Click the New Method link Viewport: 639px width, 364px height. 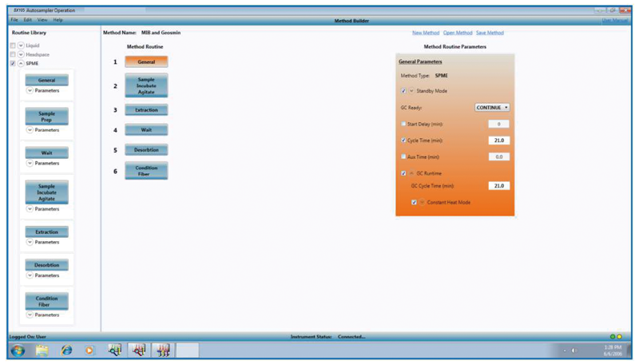[x=426, y=33]
